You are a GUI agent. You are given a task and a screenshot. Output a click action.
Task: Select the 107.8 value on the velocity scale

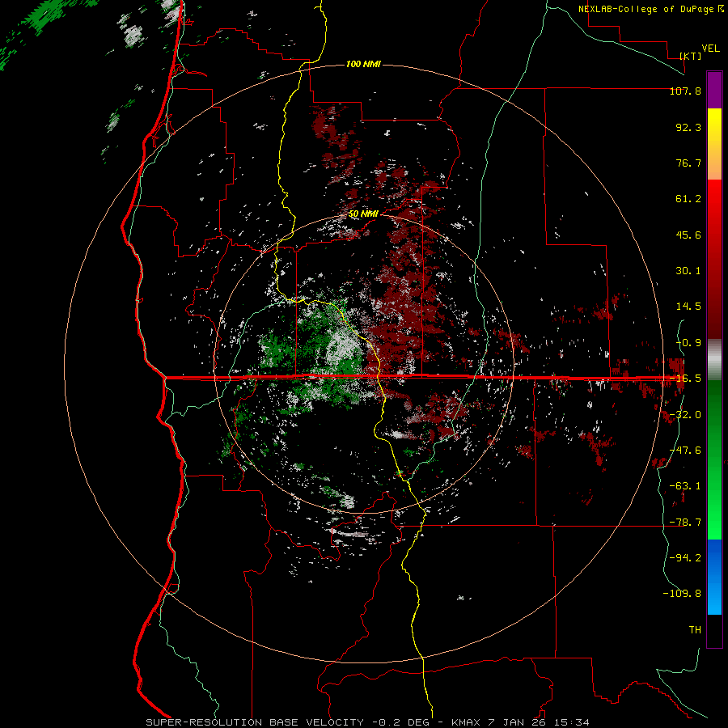pyautogui.click(x=685, y=91)
